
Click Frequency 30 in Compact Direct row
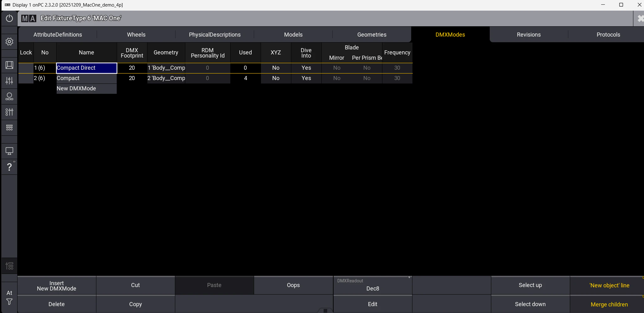[x=397, y=68]
